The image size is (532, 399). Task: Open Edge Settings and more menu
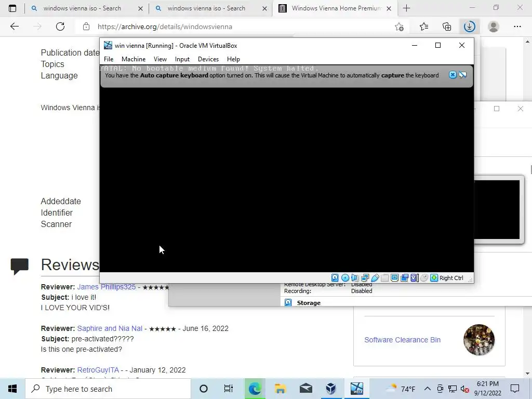[517, 26]
